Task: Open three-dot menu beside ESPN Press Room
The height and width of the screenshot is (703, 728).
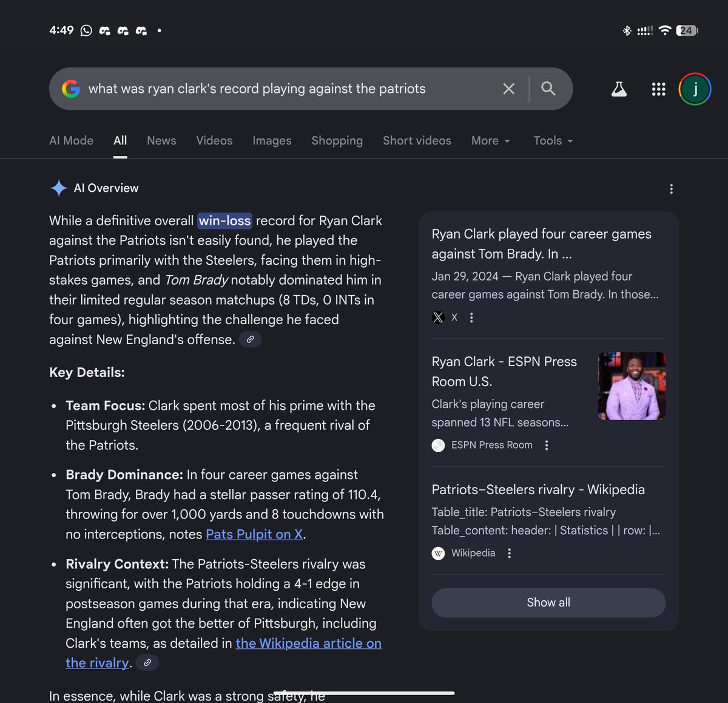Action: (547, 445)
